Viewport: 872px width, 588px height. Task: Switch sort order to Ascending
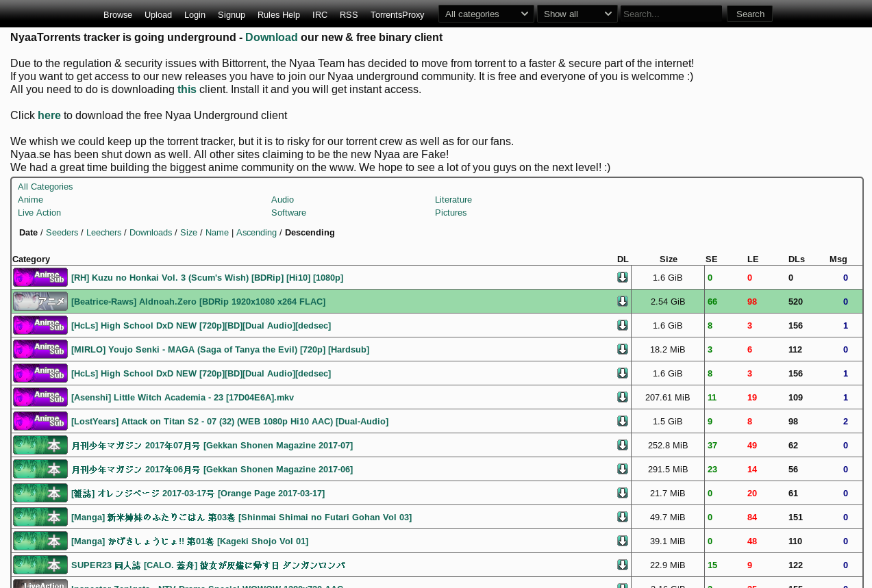(256, 233)
